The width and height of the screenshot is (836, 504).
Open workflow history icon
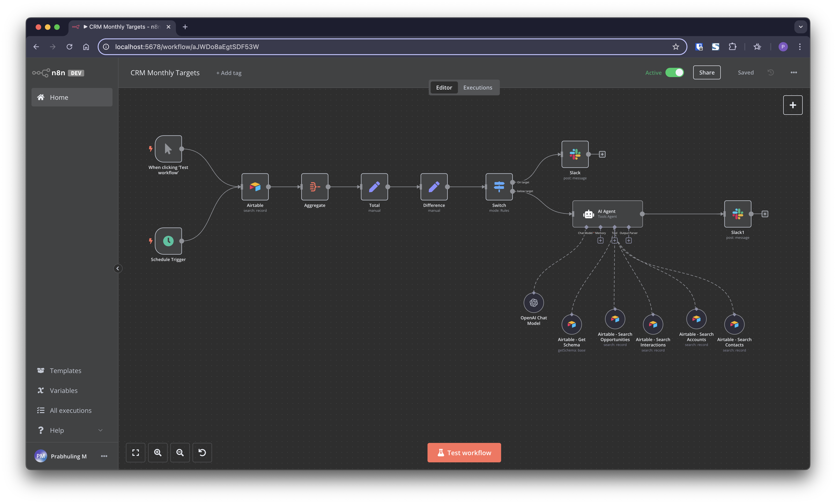(770, 72)
